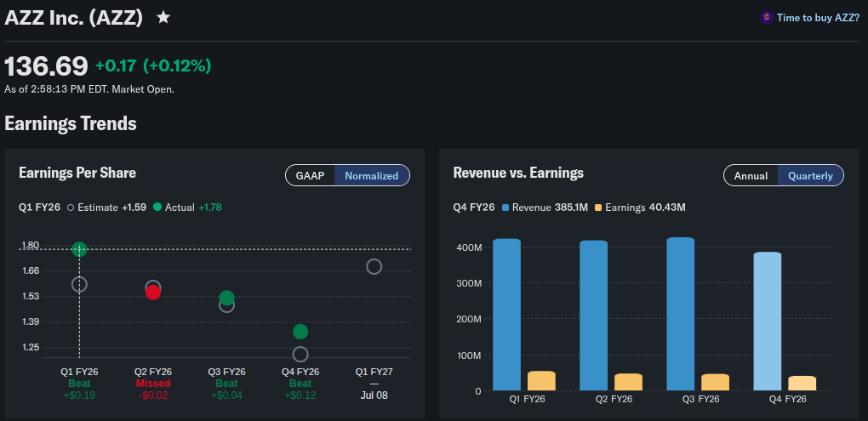The image size is (868, 421).
Task: Click the purple 'Time to buy AZZ?' icon
Action: 766,17
